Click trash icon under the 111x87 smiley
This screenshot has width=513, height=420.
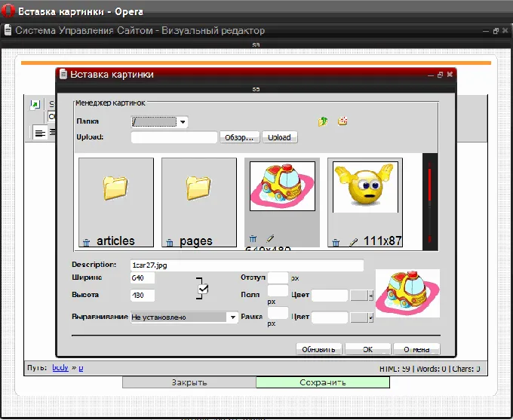(x=336, y=243)
